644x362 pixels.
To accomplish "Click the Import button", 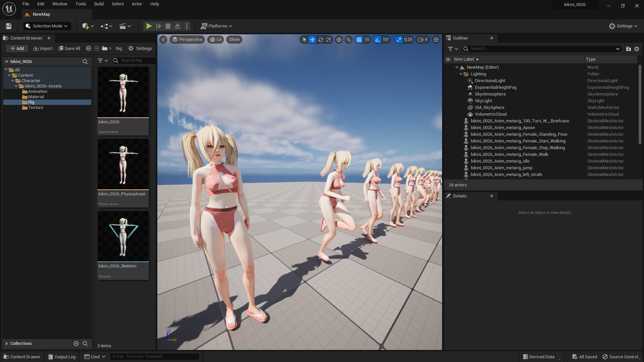I will 43,48.
